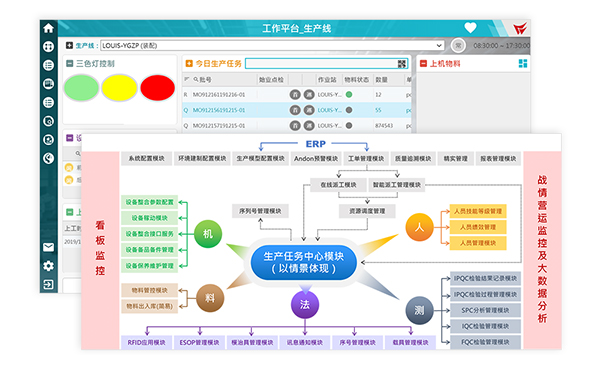Click the 资源调度管理 box
Viewport: 600px width, 365px height.
[367, 211]
